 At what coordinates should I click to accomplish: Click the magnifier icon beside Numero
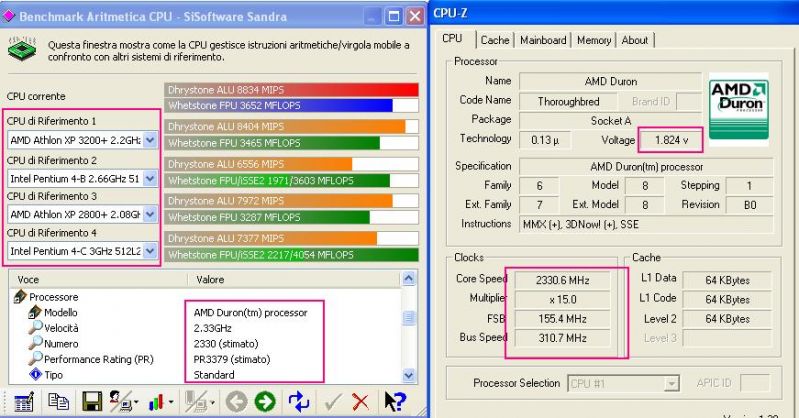[x=35, y=343]
